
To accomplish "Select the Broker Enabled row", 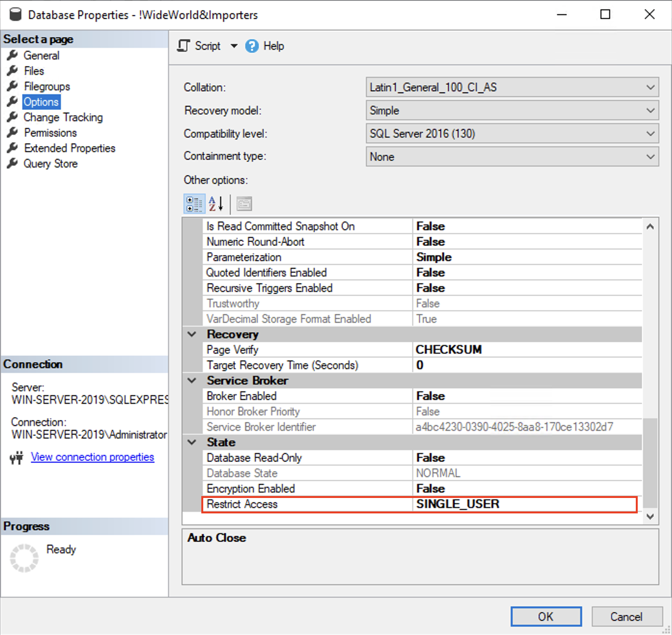I will [x=422, y=396].
